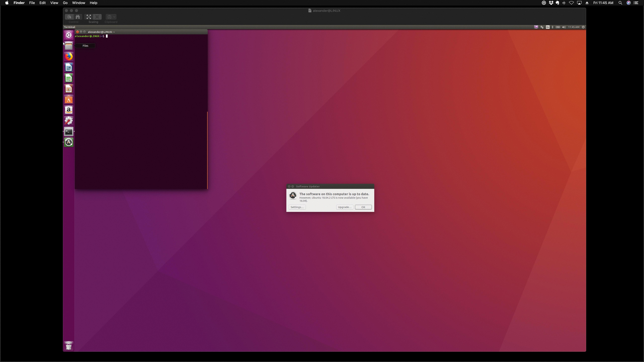This screenshot has height=362, width=644.
Task: Toggle scaling to fit window button
Action: [89, 17]
